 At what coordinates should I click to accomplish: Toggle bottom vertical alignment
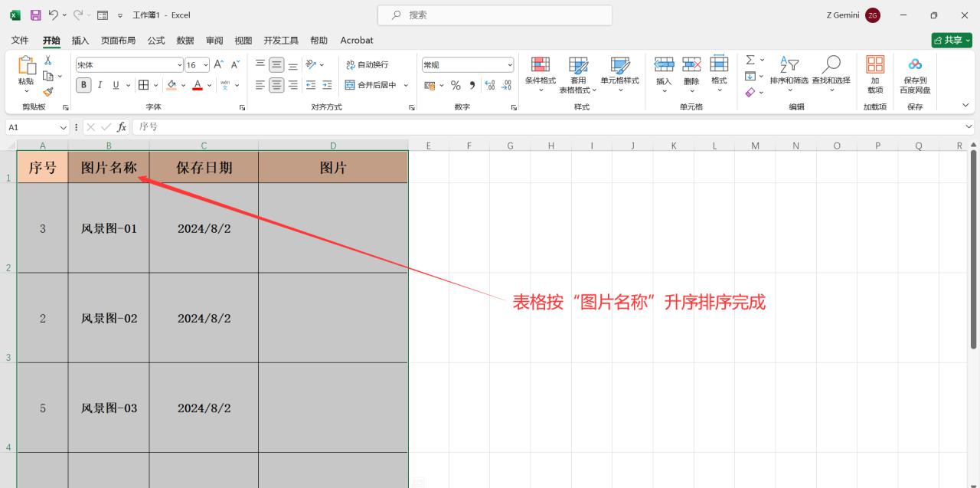[x=292, y=65]
